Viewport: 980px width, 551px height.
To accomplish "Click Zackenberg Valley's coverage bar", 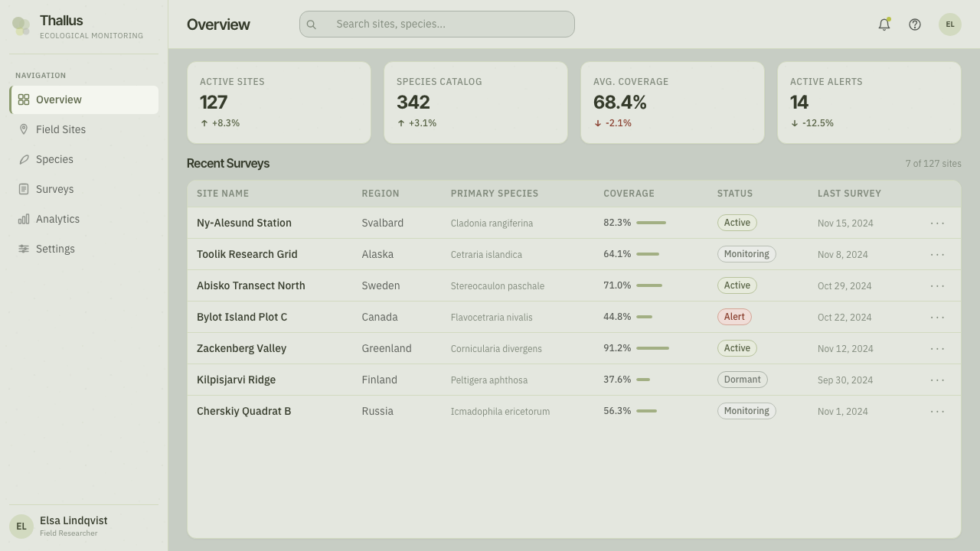I will (652, 348).
